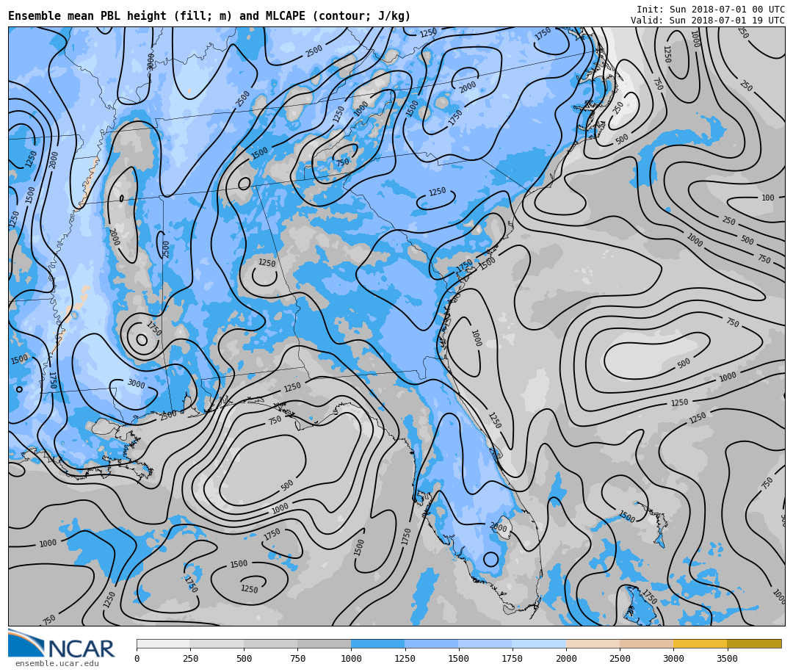The image size is (793, 672).
Task: Click the medium blue 1250–1500 colorbar segment
Action: pos(432,643)
